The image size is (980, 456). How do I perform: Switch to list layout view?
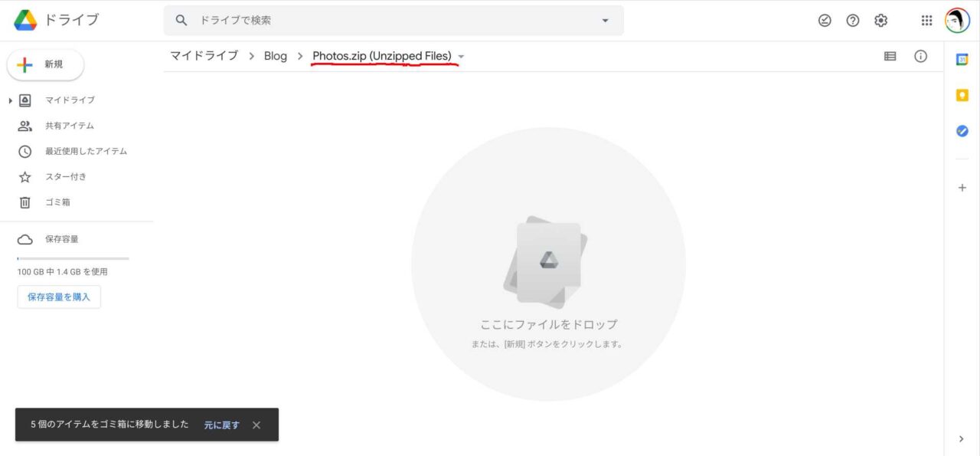(x=890, y=56)
